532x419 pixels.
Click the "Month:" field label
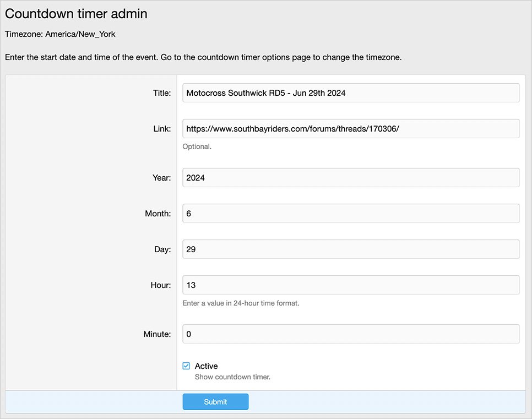(x=159, y=214)
